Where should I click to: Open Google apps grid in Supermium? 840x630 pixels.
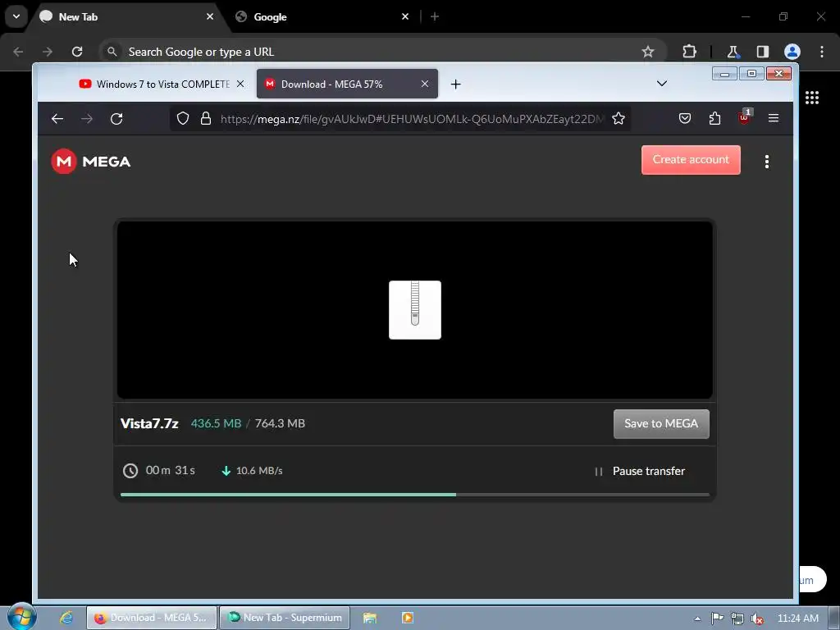pyautogui.click(x=812, y=98)
